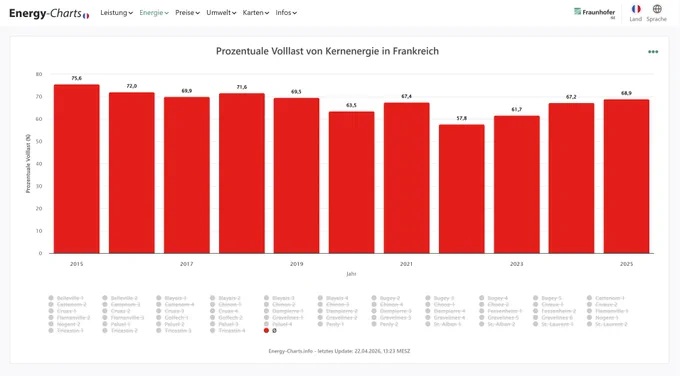Toggle the Belleville 2 legend series

pyautogui.click(x=120, y=298)
